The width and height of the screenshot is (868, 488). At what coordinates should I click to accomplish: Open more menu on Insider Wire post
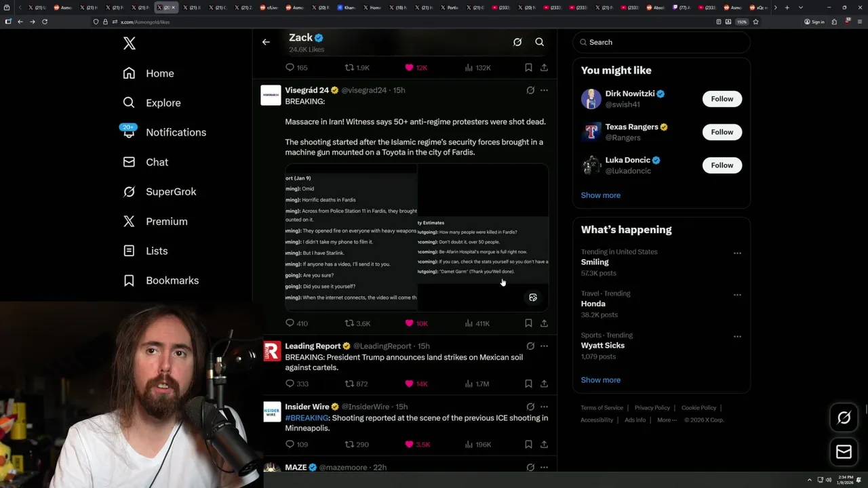(544, 407)
